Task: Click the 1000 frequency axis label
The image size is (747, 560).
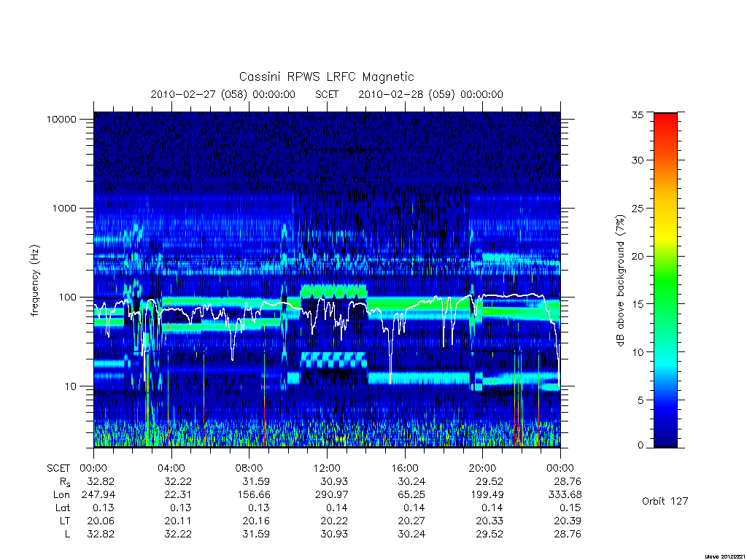Action: tap(64, 208)
